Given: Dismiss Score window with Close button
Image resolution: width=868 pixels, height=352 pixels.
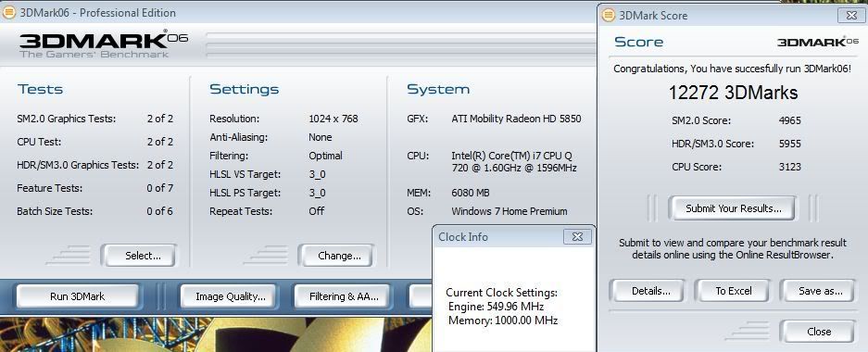Looking at the screenshot, I should tap(818, 332).
